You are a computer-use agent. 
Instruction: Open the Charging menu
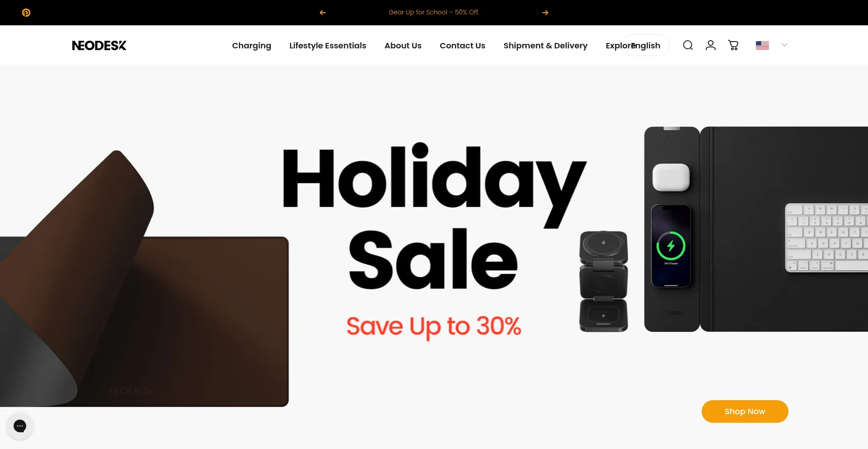coord(251,46)
